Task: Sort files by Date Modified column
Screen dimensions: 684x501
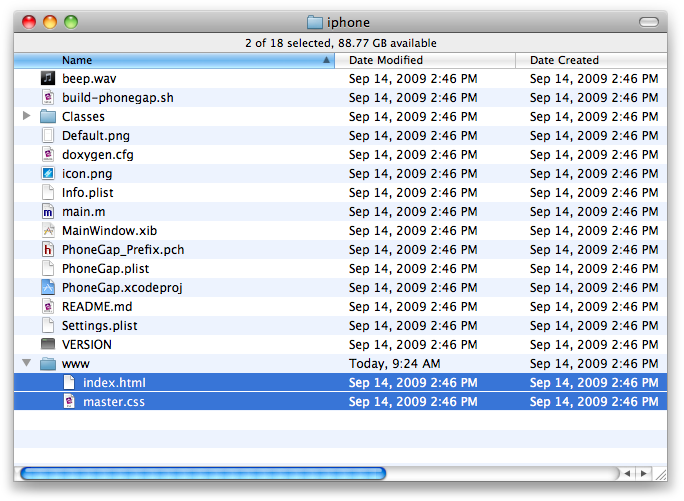Action: [385, 60]
